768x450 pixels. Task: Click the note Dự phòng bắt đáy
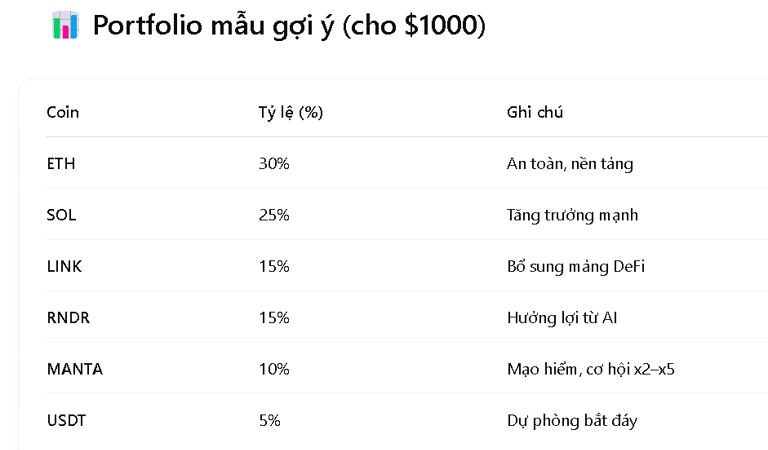tap(572, 420)
